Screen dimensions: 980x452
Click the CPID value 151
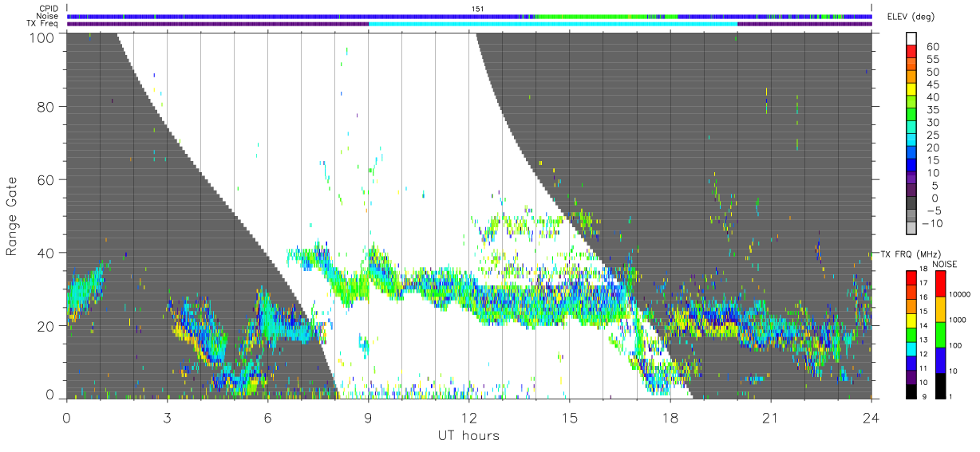(477, 9)
